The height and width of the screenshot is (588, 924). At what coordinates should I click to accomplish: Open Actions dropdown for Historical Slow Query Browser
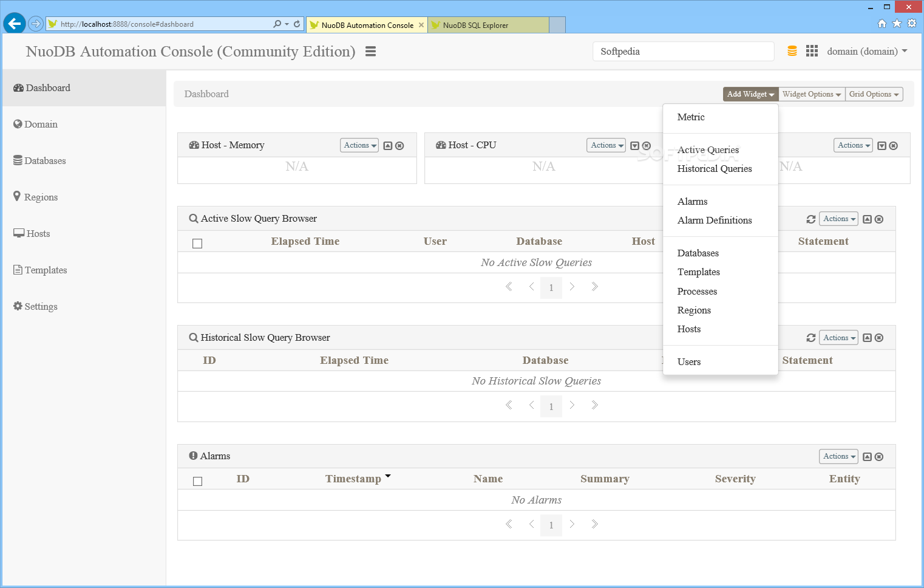(x=839, y=338)
